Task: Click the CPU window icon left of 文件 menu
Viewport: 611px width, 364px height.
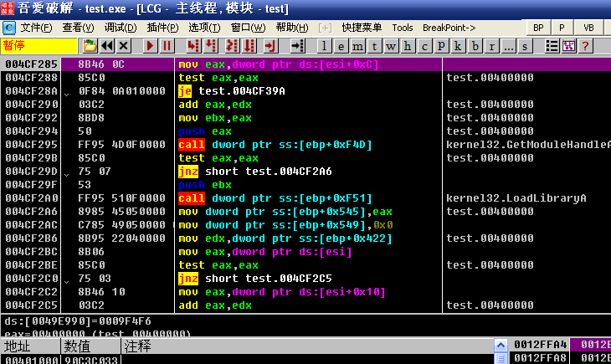Action: (x=9, y=28)
